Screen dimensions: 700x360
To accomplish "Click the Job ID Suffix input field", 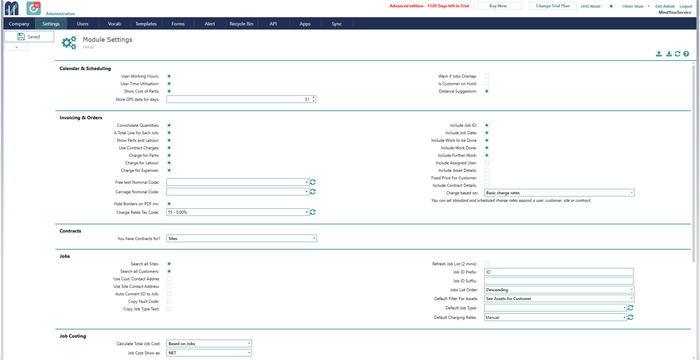I will click(559, 281).
